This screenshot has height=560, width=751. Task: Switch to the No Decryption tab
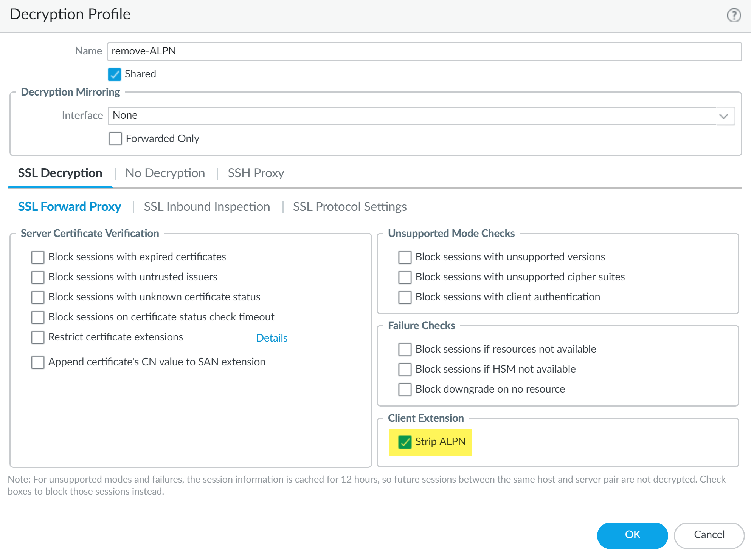[165, 173]
